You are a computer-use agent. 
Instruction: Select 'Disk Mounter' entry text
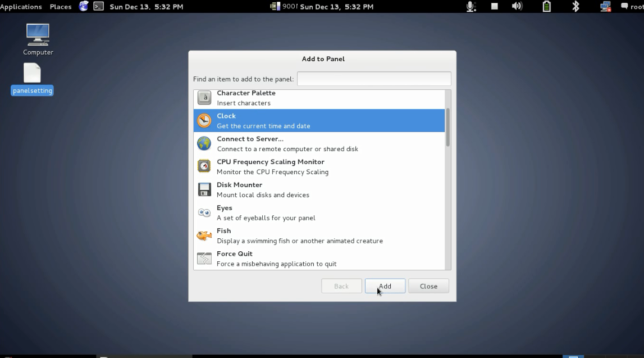[x=239, y=185]
